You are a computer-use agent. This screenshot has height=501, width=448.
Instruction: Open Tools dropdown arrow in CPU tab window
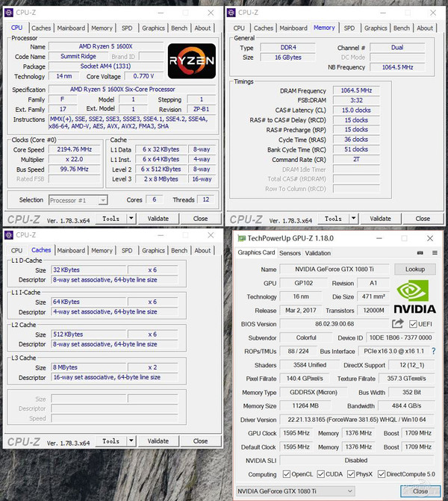131,219
